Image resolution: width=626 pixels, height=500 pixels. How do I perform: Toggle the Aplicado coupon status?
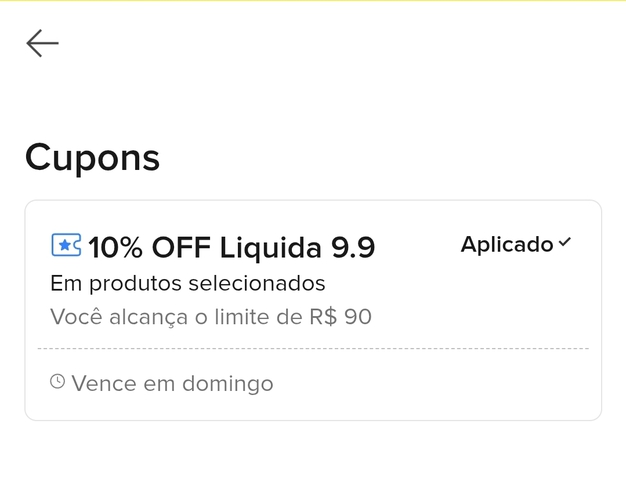coord(515,244)
